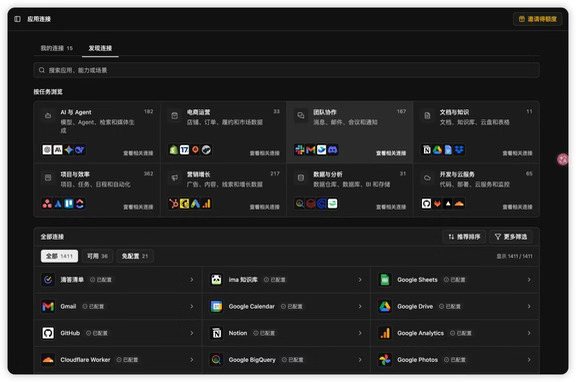576x382 pixels.
Task: Click the Google Drive row icon in the list
Action: pos(385,306)
